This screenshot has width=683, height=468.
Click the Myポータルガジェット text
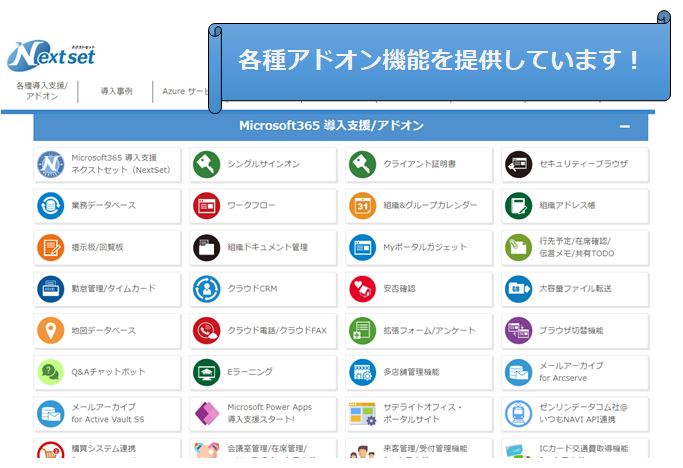[x=425, y=248]
